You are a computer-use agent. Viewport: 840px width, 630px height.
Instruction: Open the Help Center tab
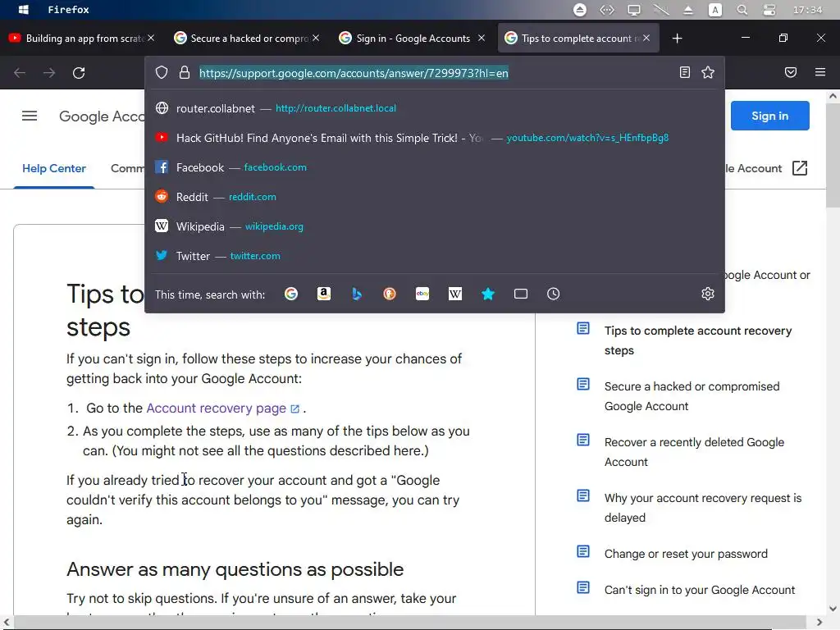coord(53,168)
